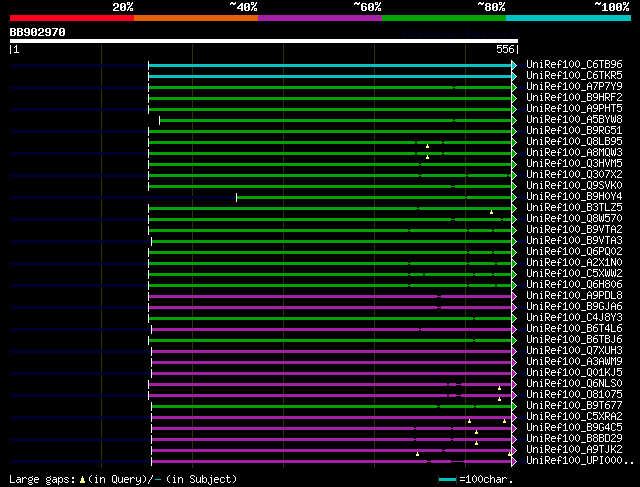Click the yellow gap marker on the Q8LB95 row

(x=428, y=144)
